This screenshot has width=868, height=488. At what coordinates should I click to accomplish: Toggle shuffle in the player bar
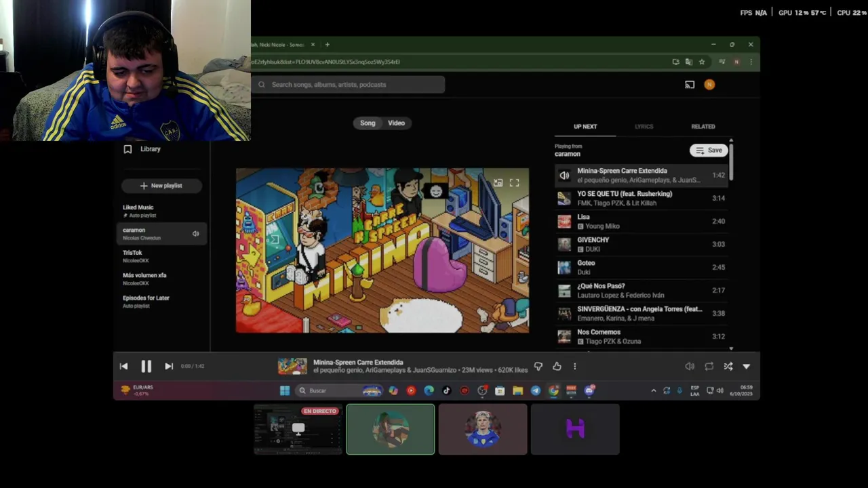(728, 367)
